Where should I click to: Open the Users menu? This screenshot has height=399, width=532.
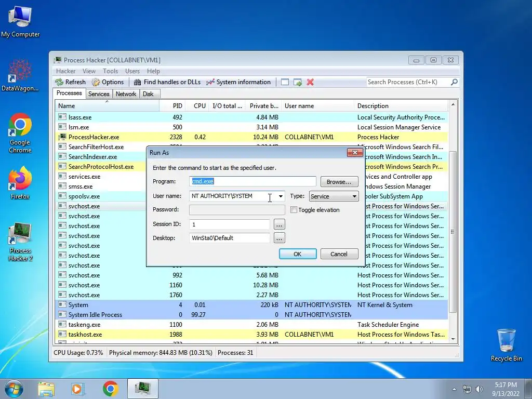pos(132,71)
